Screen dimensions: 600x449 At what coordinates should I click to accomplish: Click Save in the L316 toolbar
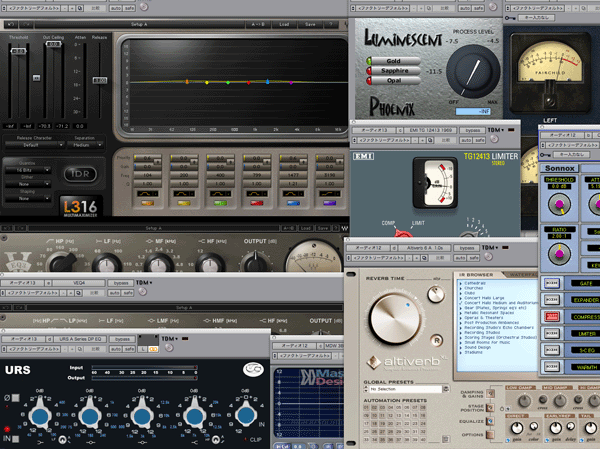click(x=310, y=24)
